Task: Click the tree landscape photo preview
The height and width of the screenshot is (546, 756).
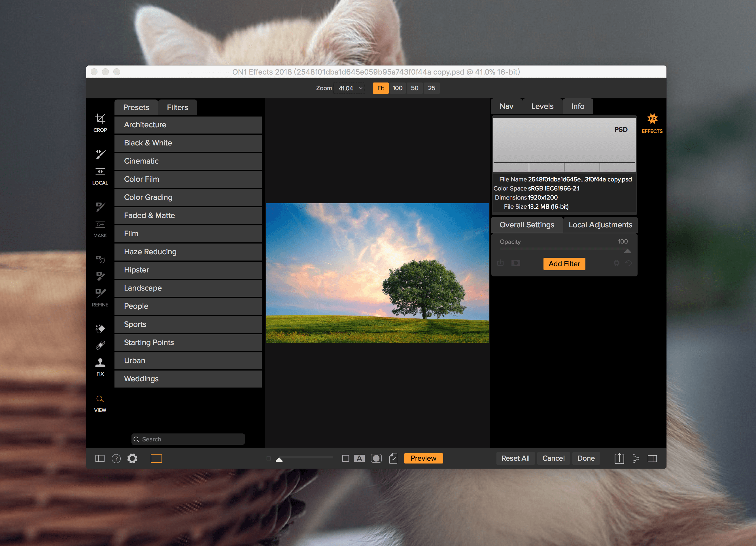Action: 377,273
